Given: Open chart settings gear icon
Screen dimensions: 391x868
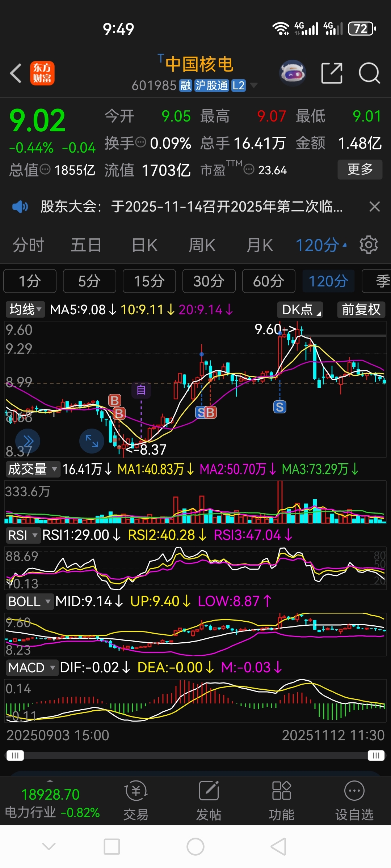Looking at the screenshot, I should pyautogui.click(x=369, y=245).
